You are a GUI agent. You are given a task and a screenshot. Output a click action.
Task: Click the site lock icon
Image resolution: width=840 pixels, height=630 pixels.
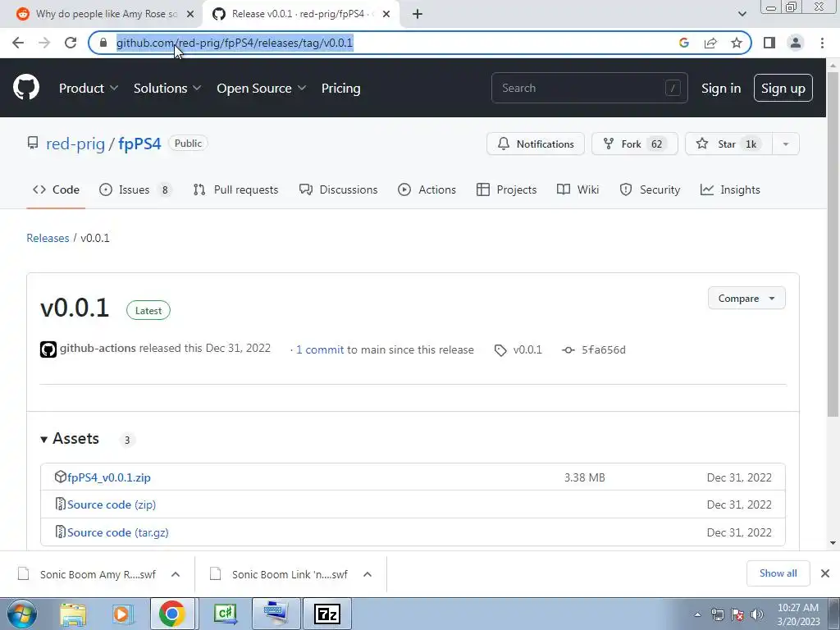(103, 43)
